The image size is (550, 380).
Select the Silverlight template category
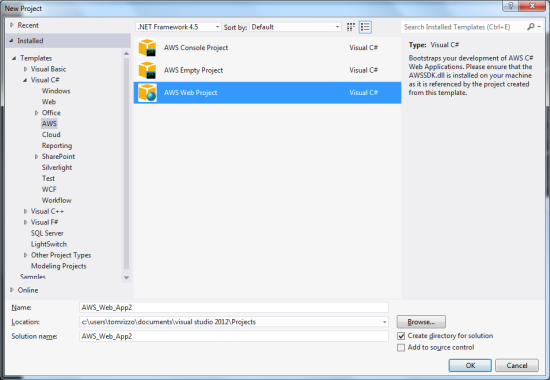(57, 168)
